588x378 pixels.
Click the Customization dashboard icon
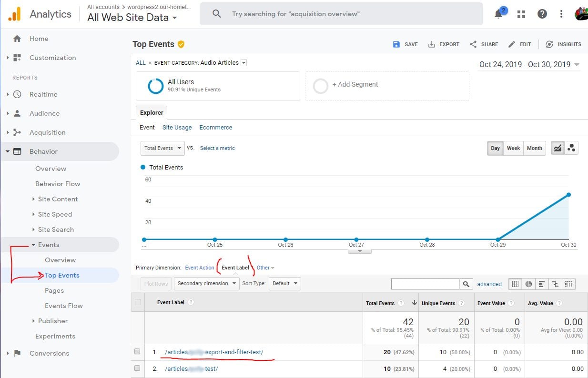(17, 58)
